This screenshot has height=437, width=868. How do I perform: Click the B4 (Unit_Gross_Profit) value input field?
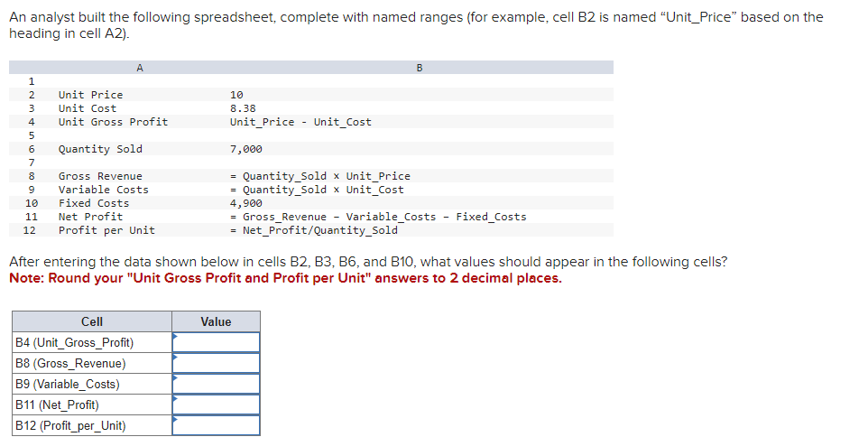[x=216, y=342]
